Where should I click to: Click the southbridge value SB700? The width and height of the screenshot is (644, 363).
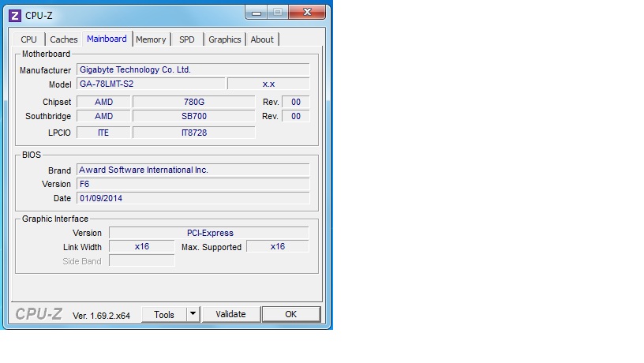pos(194,116)
